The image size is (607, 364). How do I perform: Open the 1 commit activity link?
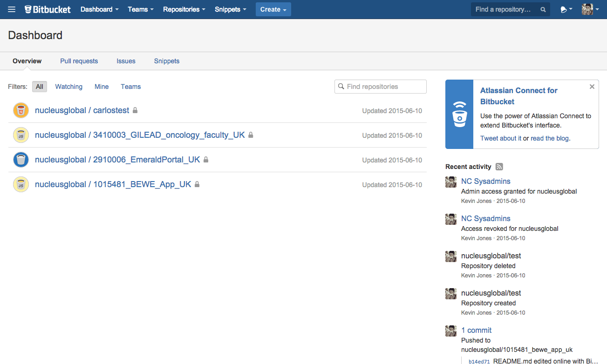477,330
